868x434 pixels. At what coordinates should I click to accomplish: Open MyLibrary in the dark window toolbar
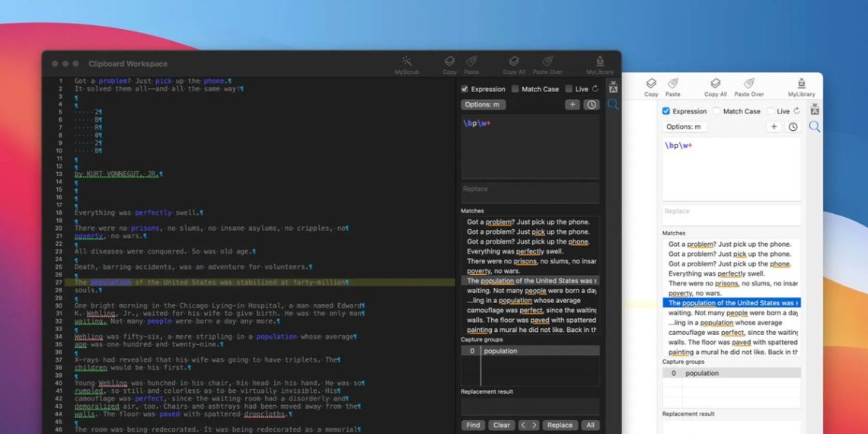pos(600,64)
